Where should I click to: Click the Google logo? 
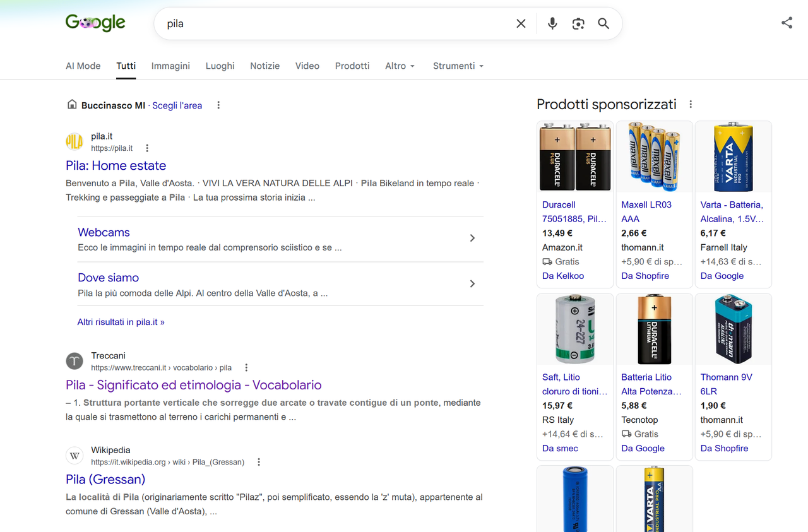(95, 23)
